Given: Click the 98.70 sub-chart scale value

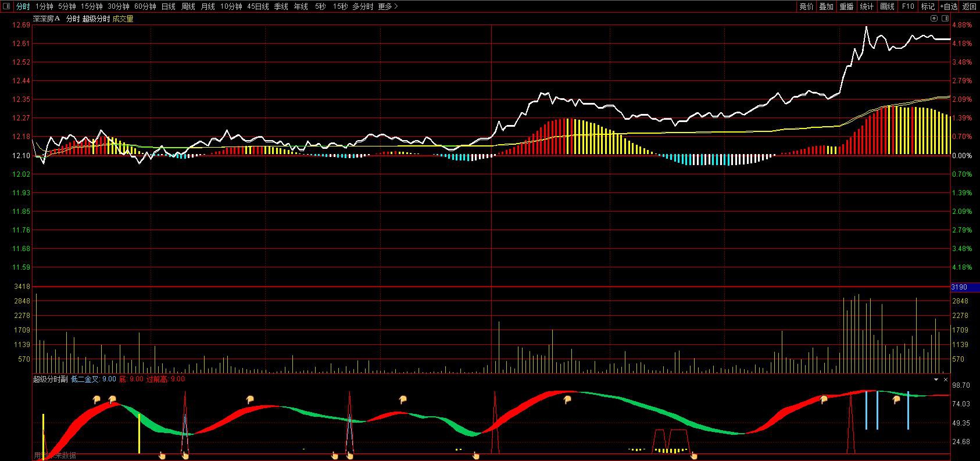Looking at the screenshot, I should coord(962,385).
